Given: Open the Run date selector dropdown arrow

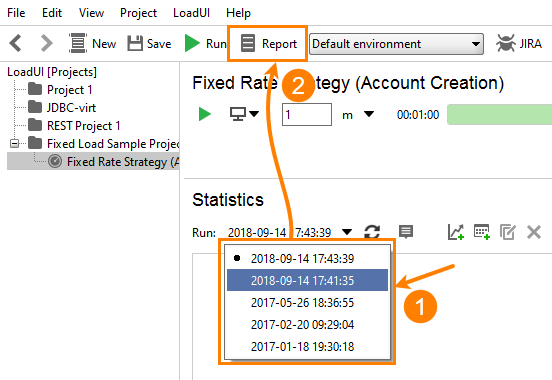Looking at the screenshot, I should coord(347,232).
